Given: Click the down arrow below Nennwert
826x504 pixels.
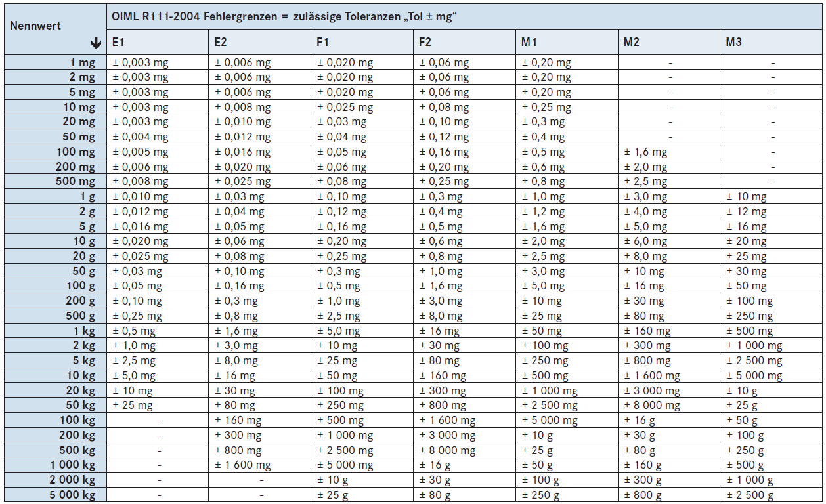Looking at the screenshot, I should (x=97, y=43).
